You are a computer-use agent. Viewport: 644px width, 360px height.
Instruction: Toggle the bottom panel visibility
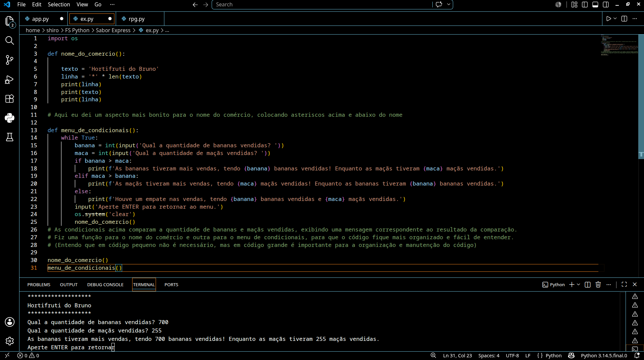[595, 4]
